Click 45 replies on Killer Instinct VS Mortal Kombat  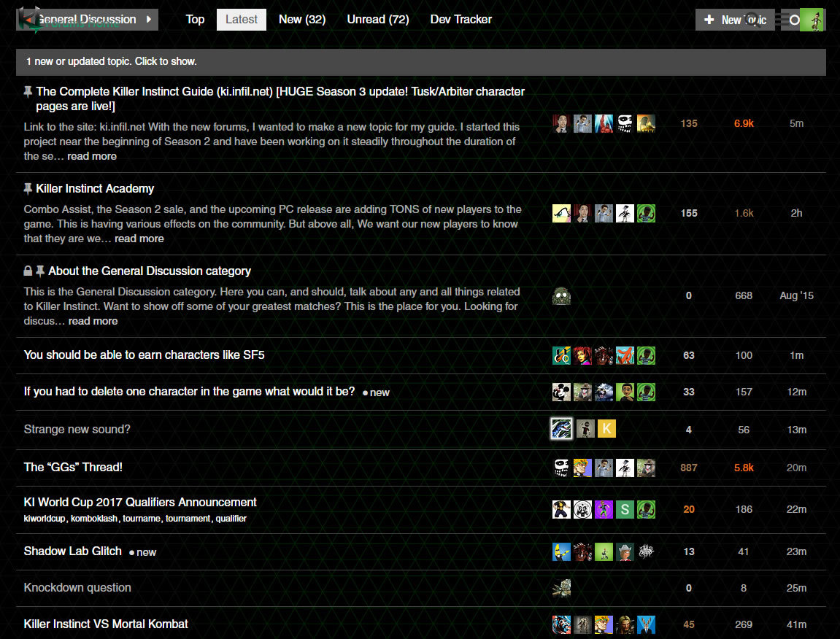click(689, 624)
